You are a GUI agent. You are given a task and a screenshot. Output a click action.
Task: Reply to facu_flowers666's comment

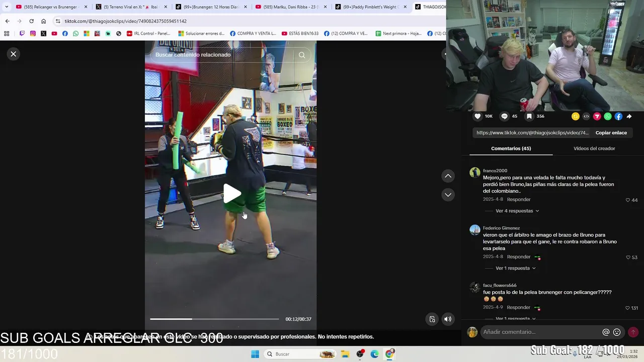click(x=519, y=307)
